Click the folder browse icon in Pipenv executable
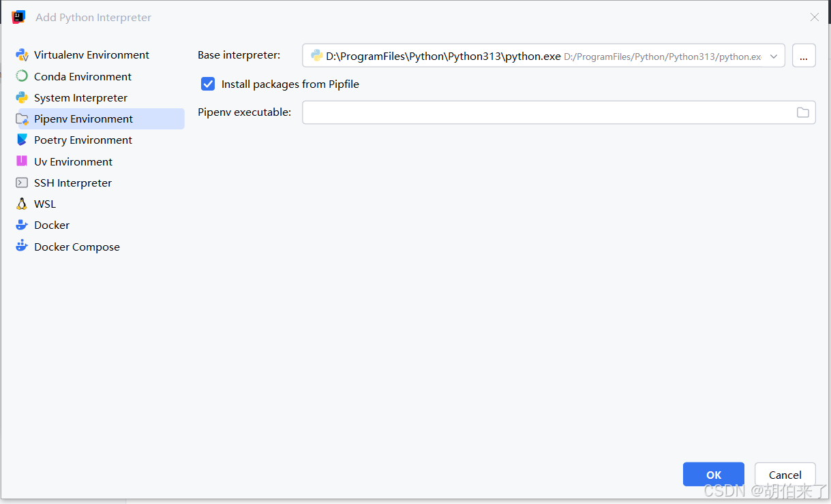831x504 pixels. [x=803, y=112]
